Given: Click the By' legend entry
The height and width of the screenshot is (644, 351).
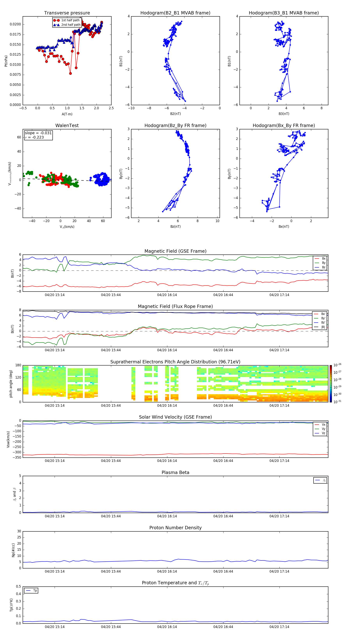Looking at the screenshot, I should (x=320, y=318).
